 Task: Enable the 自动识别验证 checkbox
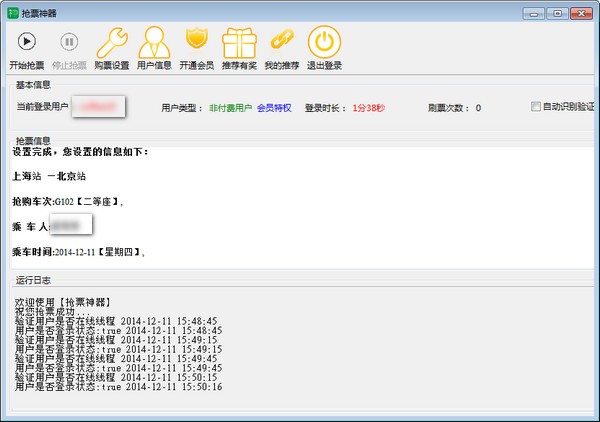coord(537,107)
